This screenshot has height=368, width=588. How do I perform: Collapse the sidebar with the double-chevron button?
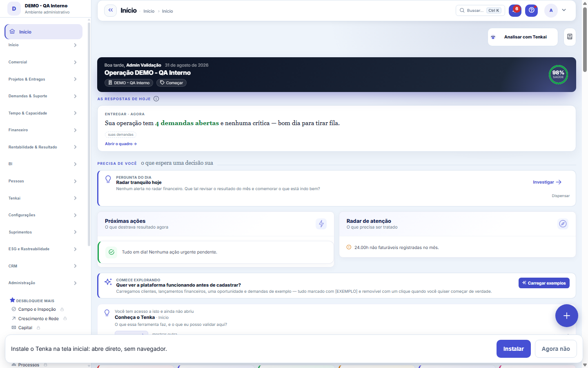tap(110, 11)
